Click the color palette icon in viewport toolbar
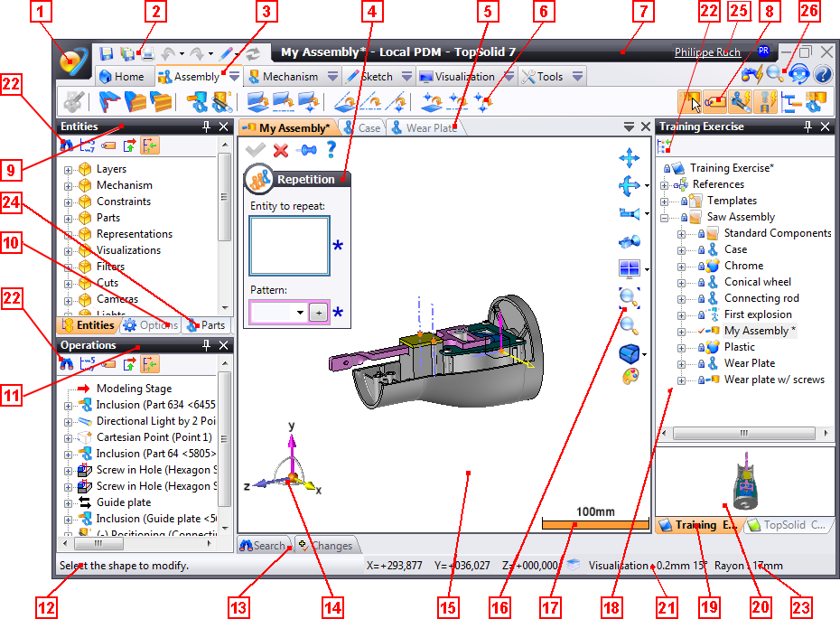Image resolution: width=840 pixels, height=619 pixels. coord(629,376)
